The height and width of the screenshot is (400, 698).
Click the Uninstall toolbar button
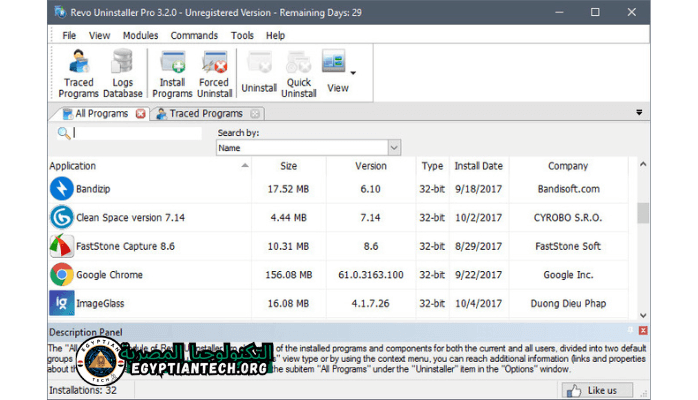pos(259,73)
